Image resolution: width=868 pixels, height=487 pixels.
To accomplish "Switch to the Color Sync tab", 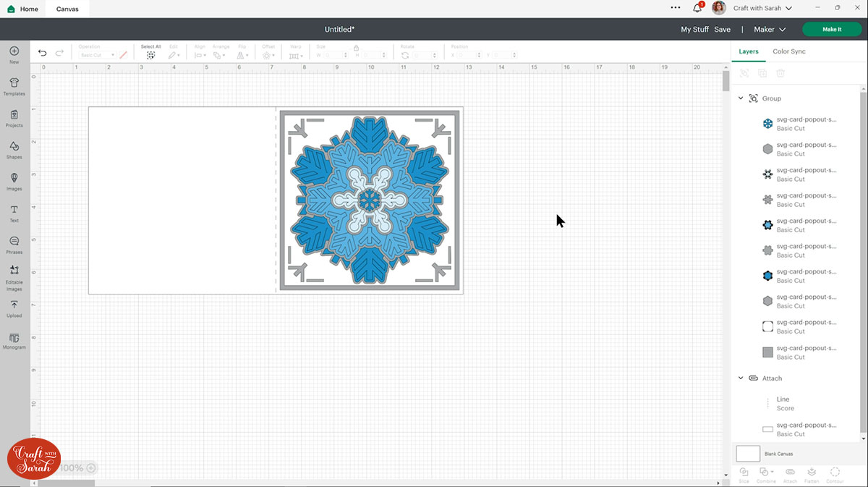I will pos(788,51).
